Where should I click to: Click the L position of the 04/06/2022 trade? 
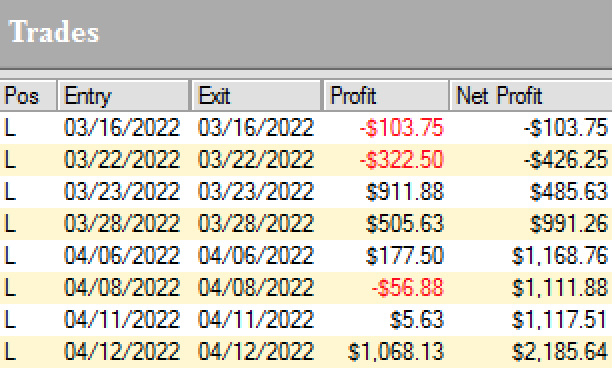[10, 256]
